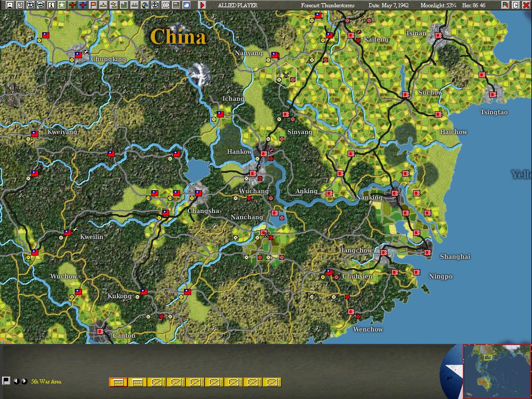The width and height of the screenshot is (532, 399).
Task: Click the save game disk icon
Action: (9, 5)
